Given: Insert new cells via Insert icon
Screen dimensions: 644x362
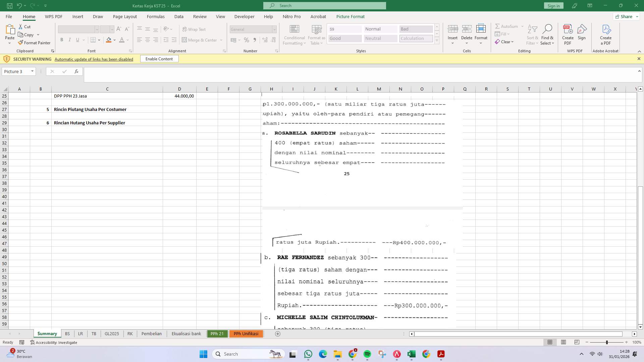Looking at the screenshot, I should (x=453, y=33).
